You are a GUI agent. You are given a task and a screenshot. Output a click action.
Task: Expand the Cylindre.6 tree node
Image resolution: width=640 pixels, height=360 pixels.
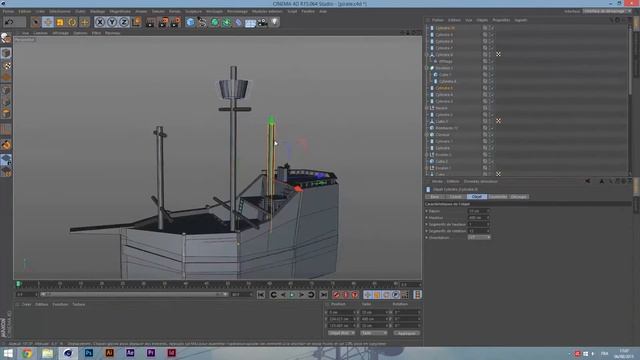click(x=427, y=54)
